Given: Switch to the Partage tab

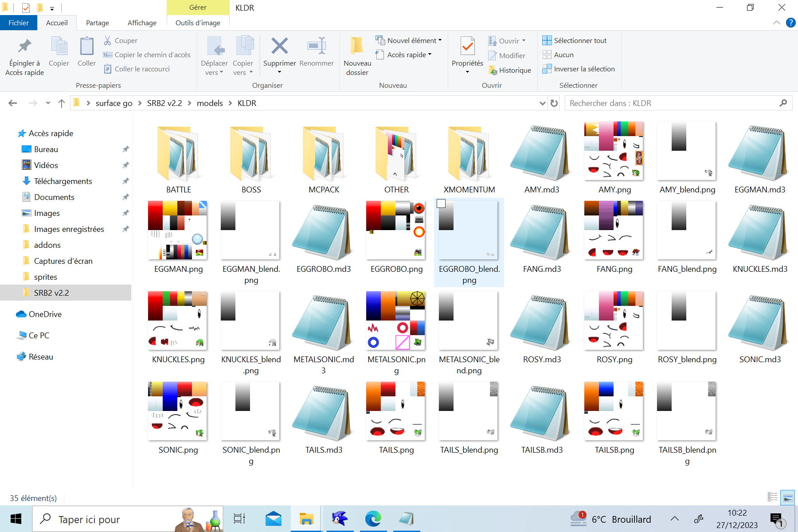Looking at the screenshot, I should [x=98, y=23].
